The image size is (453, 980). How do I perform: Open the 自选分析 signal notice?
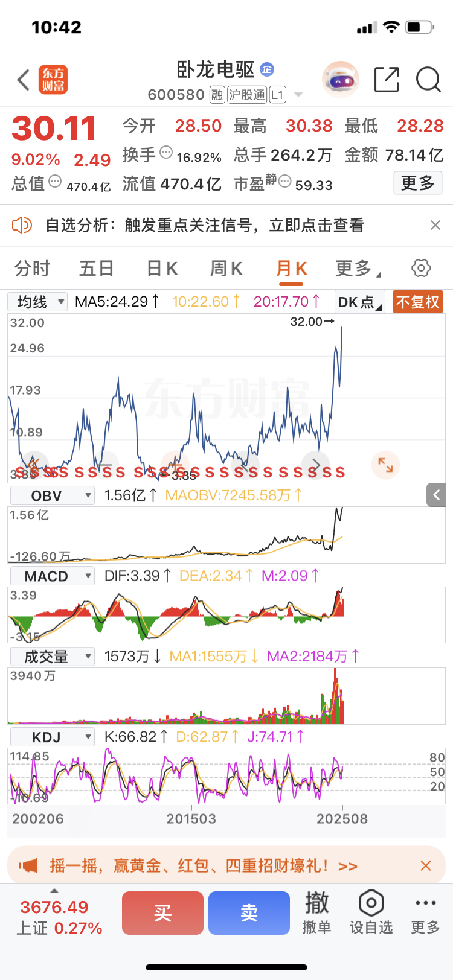pos(205,225)
